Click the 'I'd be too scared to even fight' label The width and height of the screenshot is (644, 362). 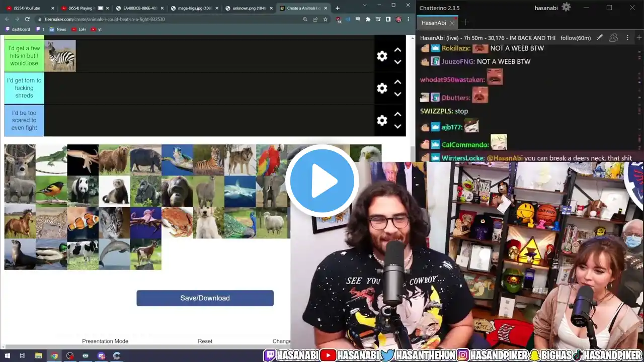click(24, 120)
